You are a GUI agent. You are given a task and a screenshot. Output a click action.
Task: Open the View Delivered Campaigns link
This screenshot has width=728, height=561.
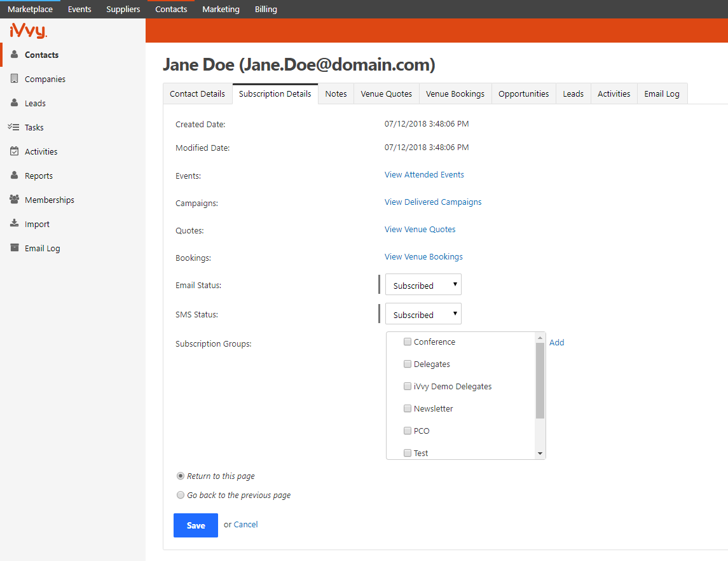[433, 202]
